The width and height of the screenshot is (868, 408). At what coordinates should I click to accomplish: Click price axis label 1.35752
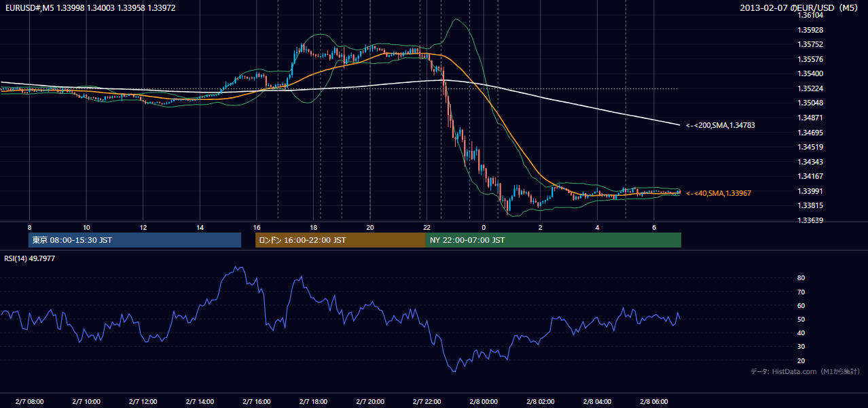[810, 44]
